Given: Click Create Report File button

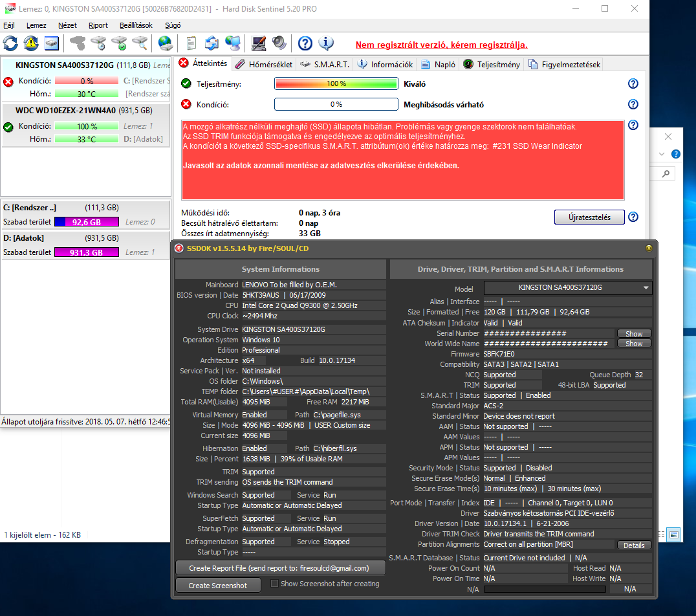Looking at the screenshot, I should 280,568.
